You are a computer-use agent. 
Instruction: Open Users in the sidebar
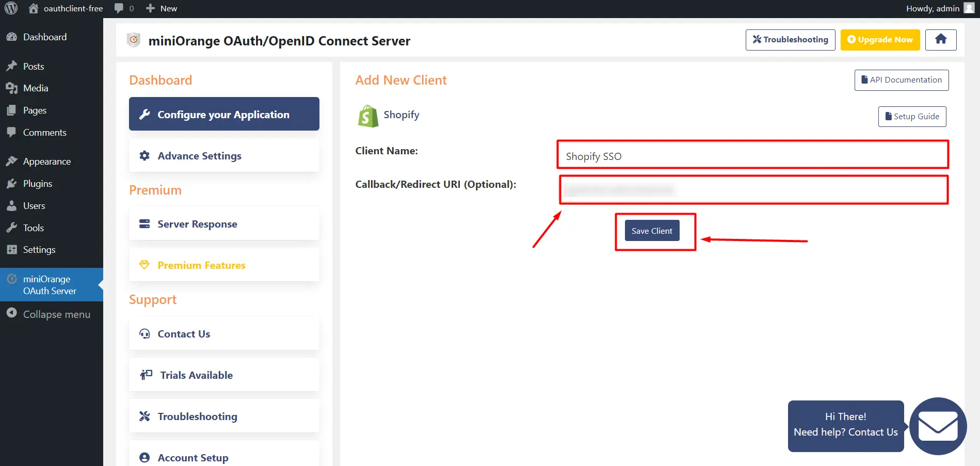click(52, 206)
